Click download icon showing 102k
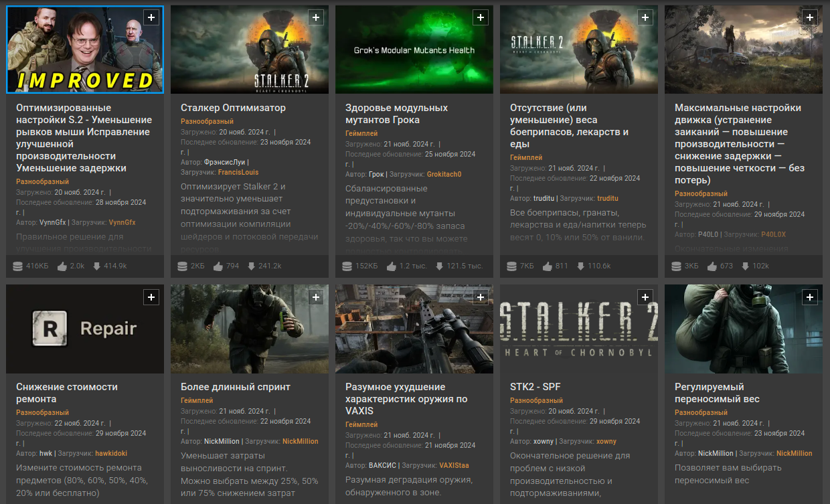The image size is (830, 504). pyautogui.click(x=746, y=266)
